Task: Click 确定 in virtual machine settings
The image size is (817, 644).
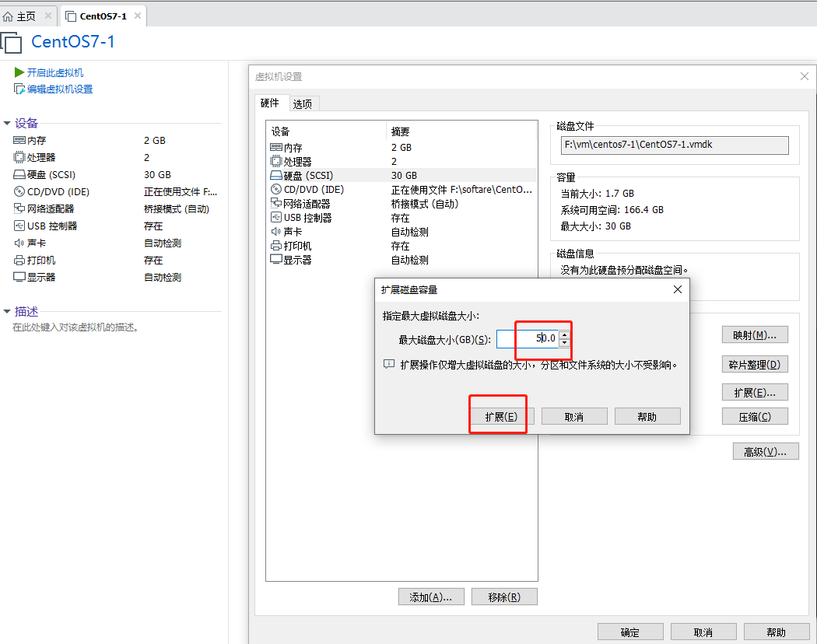Action: 630,632
